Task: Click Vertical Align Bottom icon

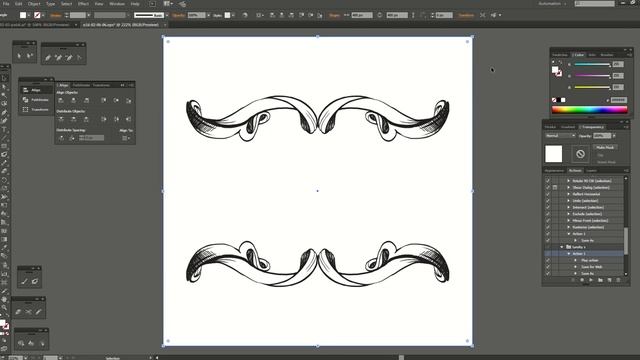Action: click(x=129, y=100)
